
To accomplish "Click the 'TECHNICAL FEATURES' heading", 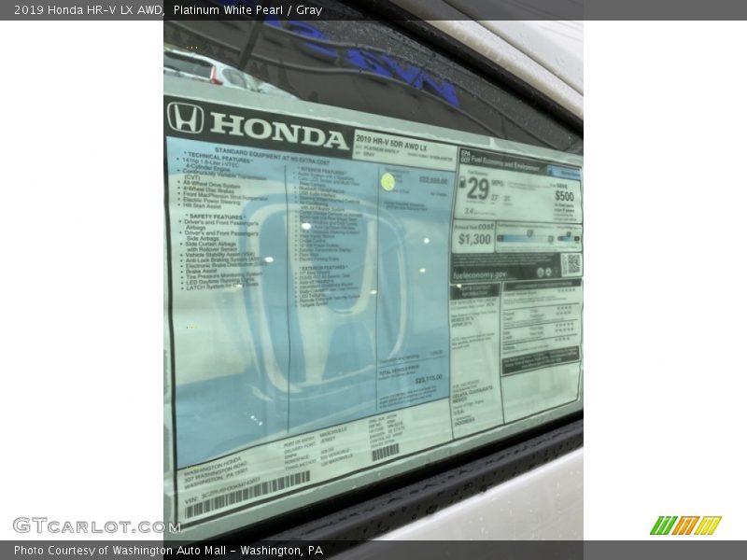I will click(x=218, y=158).
